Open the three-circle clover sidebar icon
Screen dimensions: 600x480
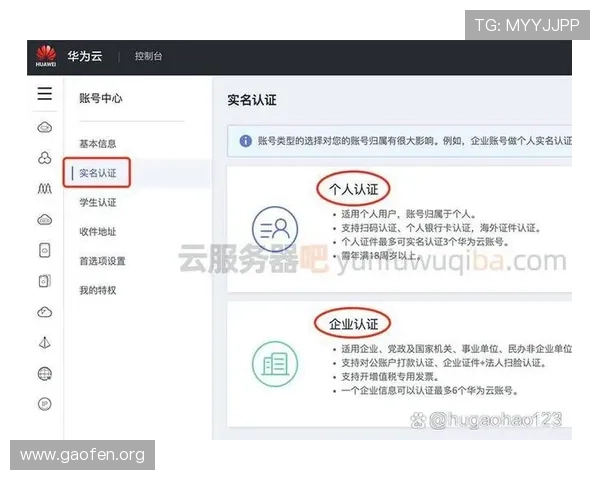point(45,158)
